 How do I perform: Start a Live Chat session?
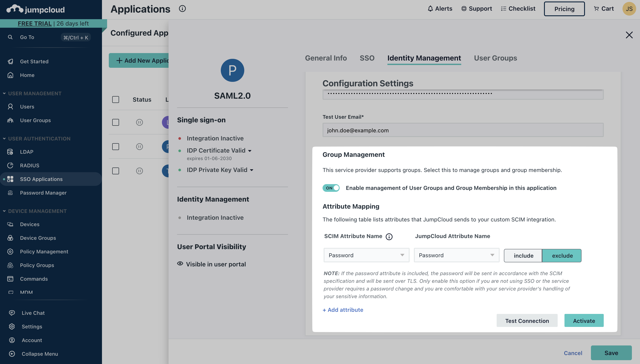[x=33, y=312]
